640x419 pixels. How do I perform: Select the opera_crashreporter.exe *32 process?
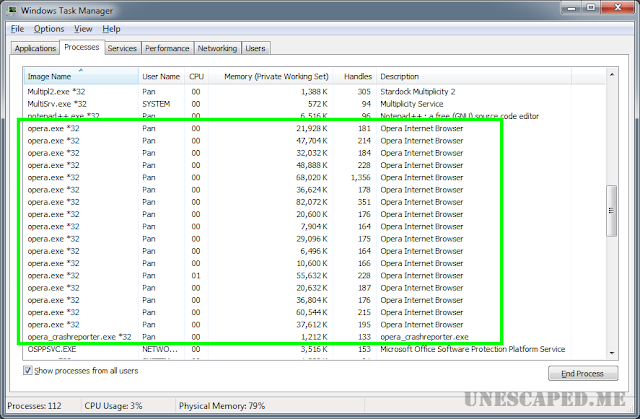(x=314, y=337)
